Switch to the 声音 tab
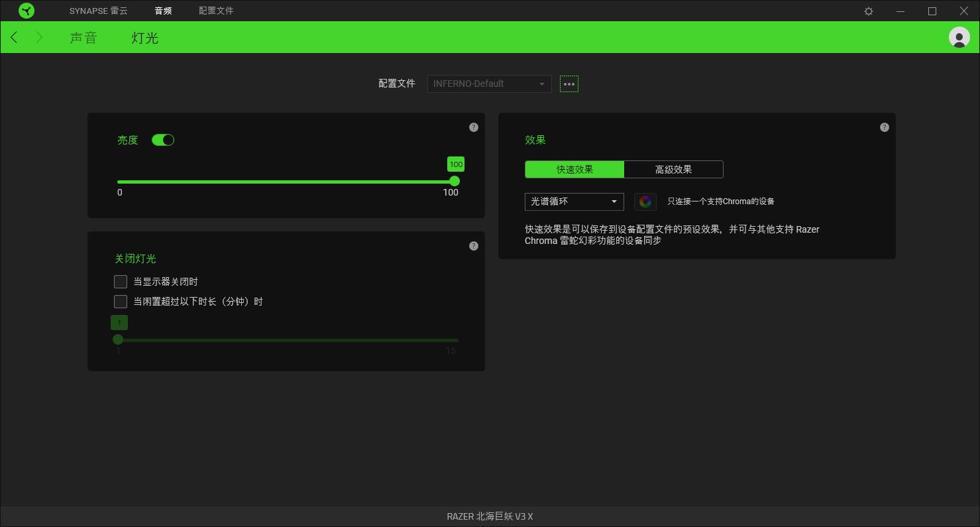This screenshot has height=527, width=980. click(x=83, y=38)
